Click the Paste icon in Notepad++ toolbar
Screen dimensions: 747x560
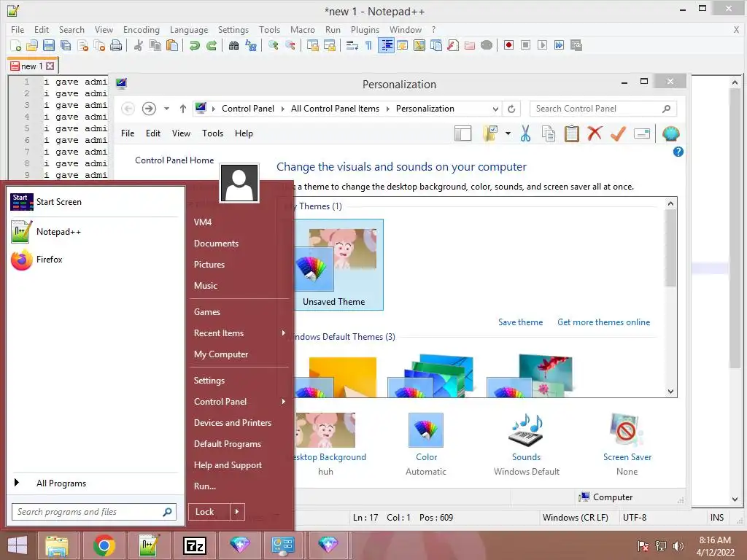tap(172, 45)
